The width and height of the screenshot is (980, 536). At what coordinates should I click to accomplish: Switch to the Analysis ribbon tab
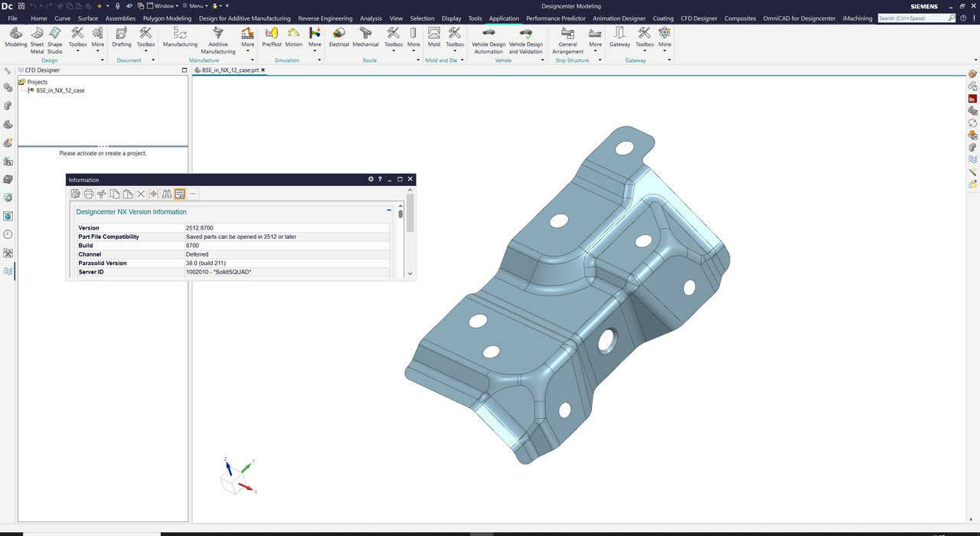tap(371, 18)
